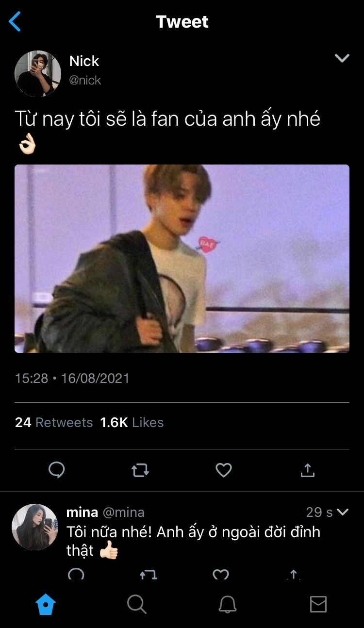
Task: Open mina's profile picture
Action: (35, 527)
